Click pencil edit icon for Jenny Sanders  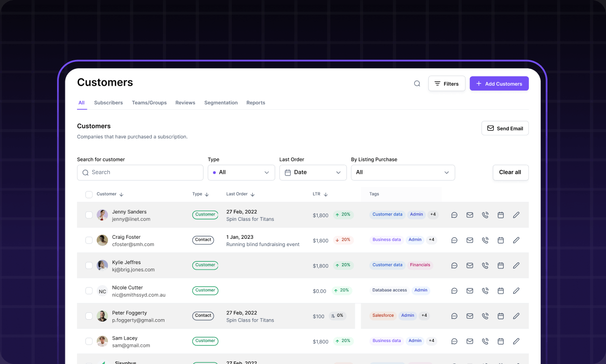pos(516,215)
